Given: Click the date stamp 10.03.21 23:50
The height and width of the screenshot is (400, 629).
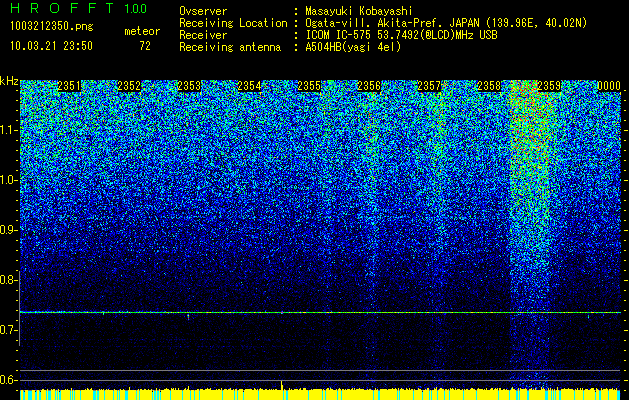Looking at the screenshot, I should 51,46.
